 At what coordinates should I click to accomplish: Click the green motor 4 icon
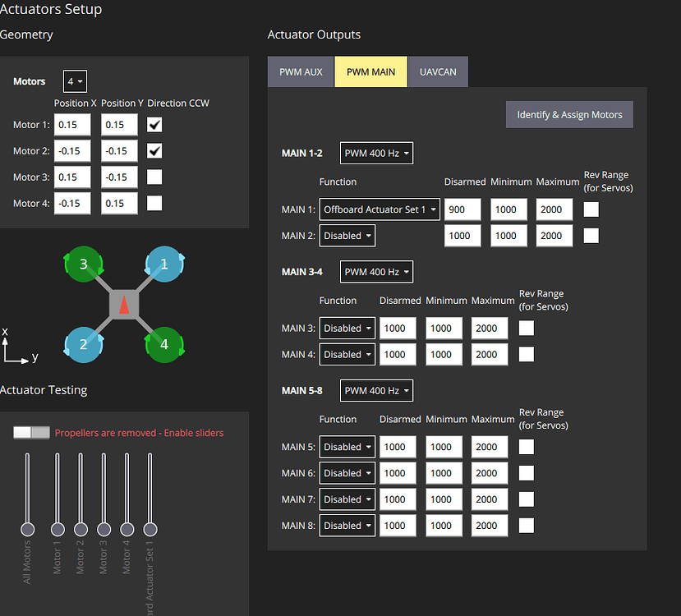(163, 345)
